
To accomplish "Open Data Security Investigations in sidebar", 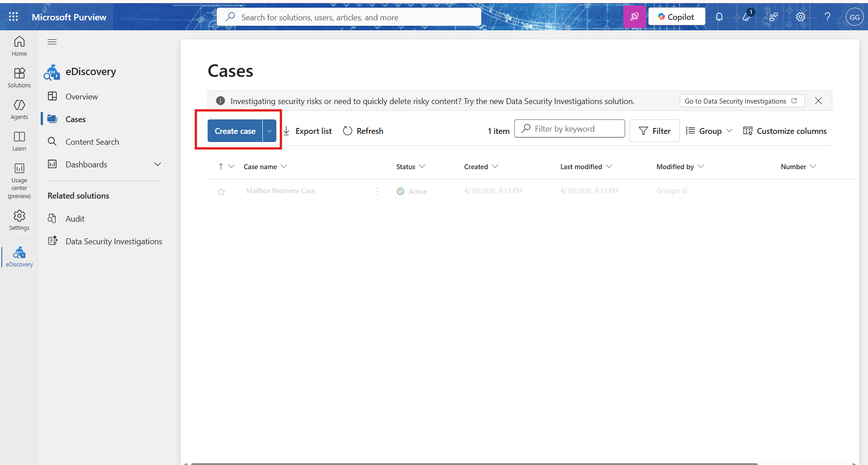I will tap(114, 241).
